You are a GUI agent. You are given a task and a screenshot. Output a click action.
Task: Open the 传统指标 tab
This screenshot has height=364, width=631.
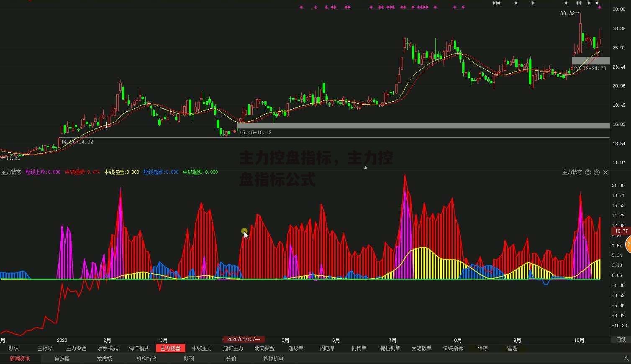coord(453,348)
